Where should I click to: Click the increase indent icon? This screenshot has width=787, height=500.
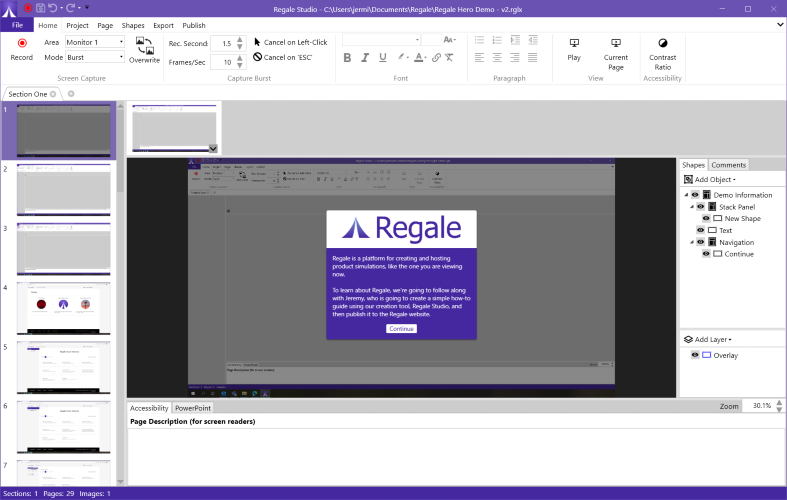tap(515, 40)
